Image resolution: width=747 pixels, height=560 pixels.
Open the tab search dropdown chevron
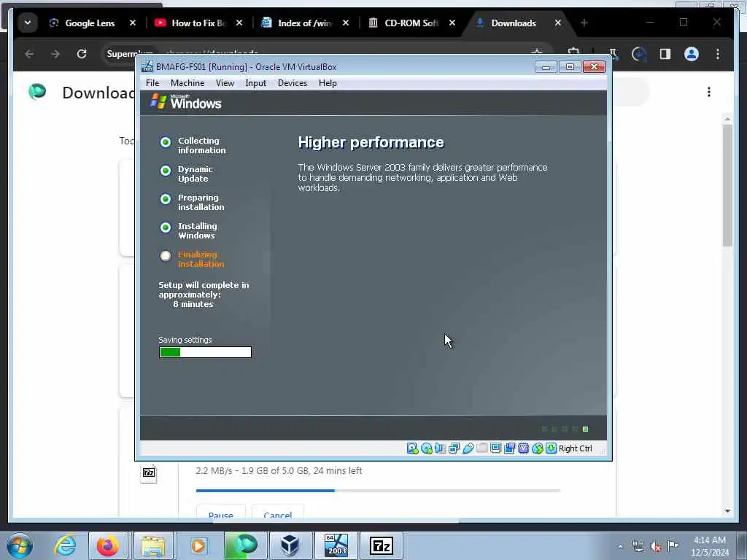[28, 23]
